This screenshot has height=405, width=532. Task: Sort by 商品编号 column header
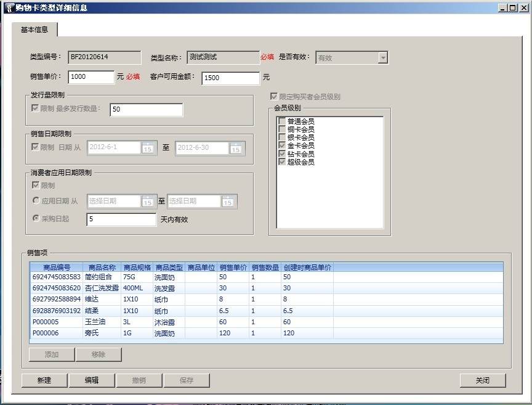[x=57, y=268]
